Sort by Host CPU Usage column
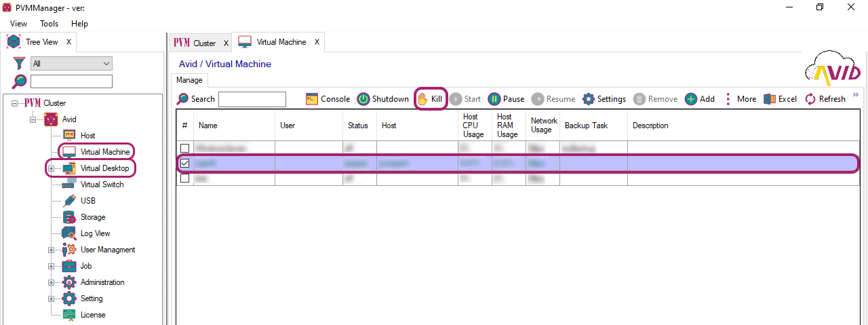868x325 pixels. tap(475, 126)
